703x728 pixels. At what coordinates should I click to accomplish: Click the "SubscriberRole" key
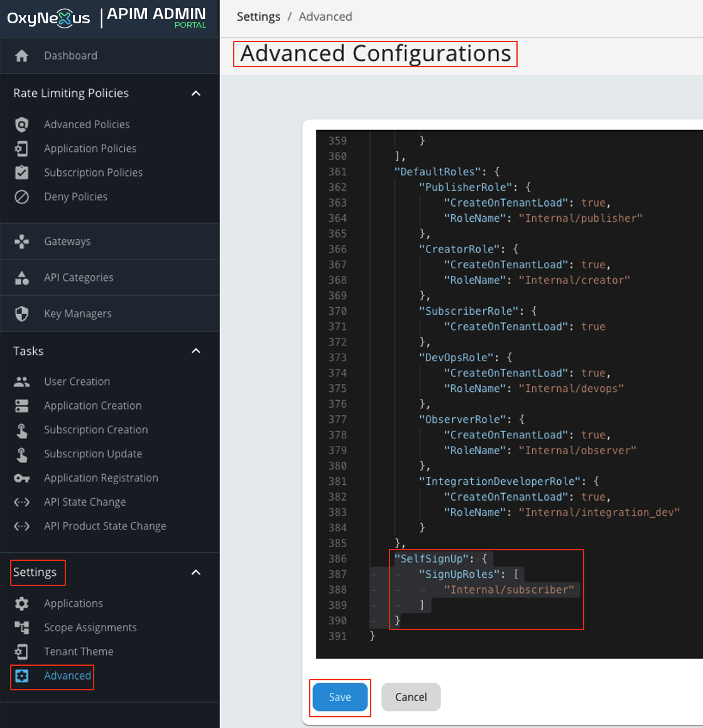[469, 311]
